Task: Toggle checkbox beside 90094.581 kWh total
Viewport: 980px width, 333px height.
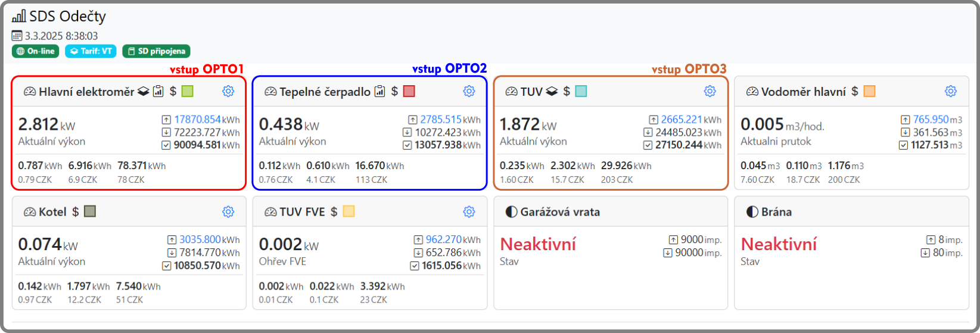Action: [x=166, y=145]
